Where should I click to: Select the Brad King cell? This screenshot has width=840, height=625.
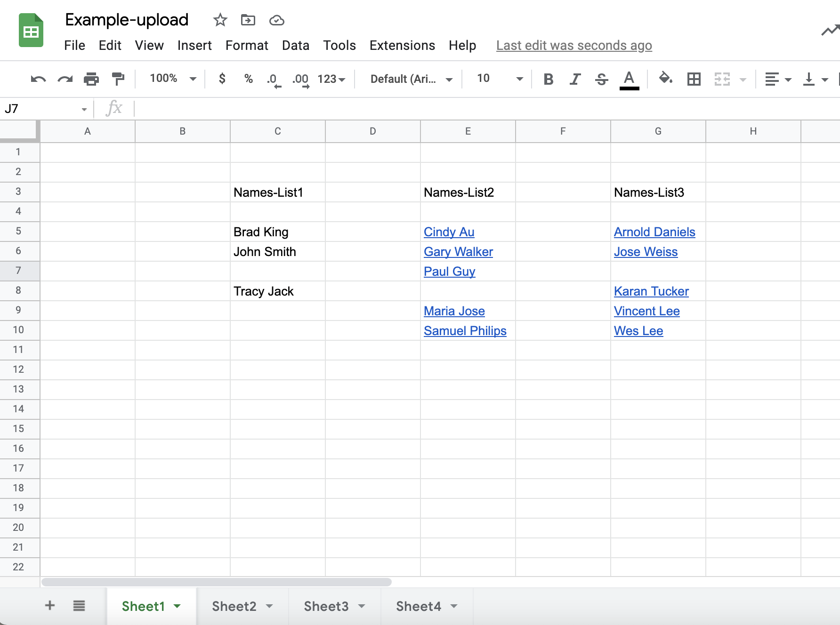pyautogui.click(x=278, y=232)
